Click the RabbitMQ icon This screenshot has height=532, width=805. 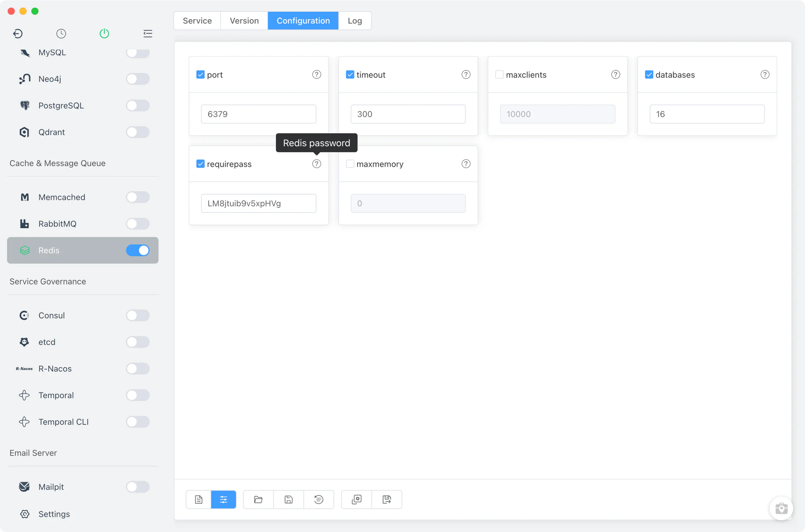pyautogui.click(x=25, y=224)
